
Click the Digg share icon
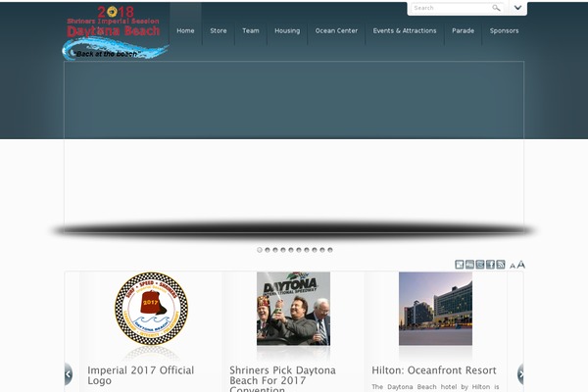469,265
